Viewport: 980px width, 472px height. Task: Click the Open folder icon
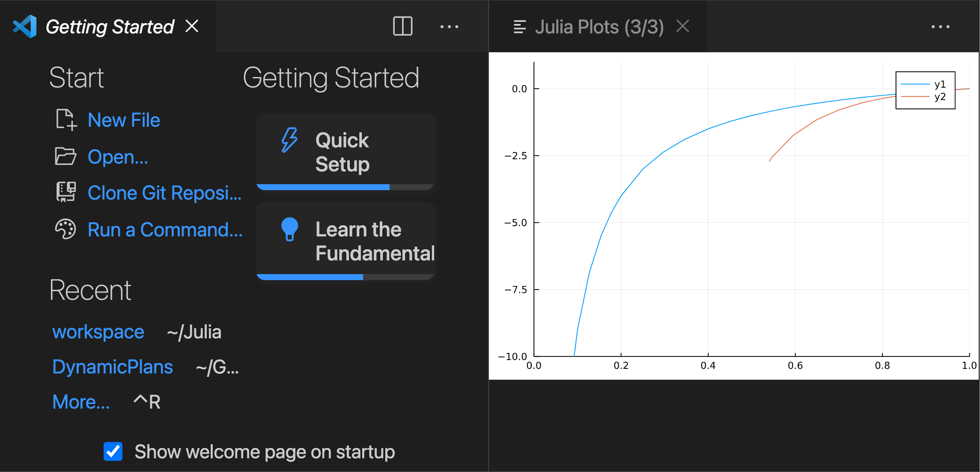point(66,157)
